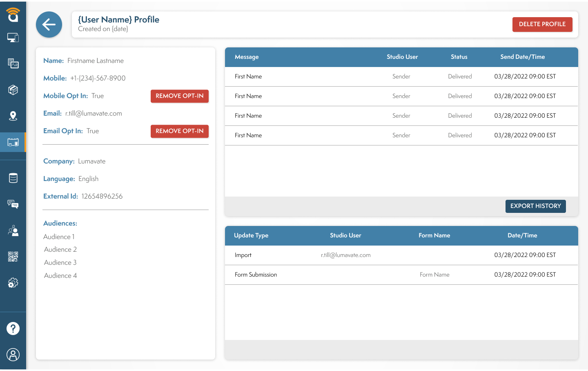
Task: Click the External Id value 12654896256
Action: tap(102, 196)
